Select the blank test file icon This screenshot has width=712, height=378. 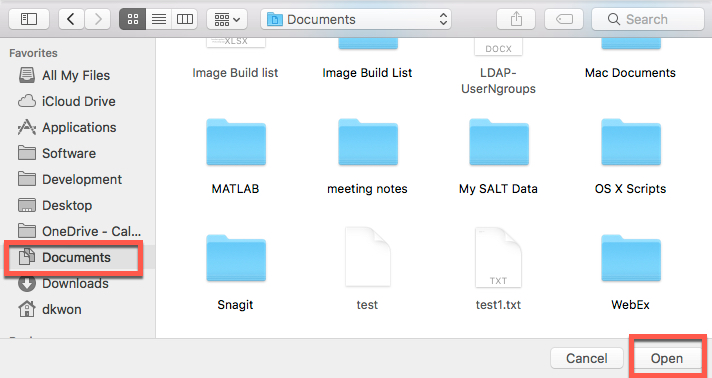tap(368, 257)
